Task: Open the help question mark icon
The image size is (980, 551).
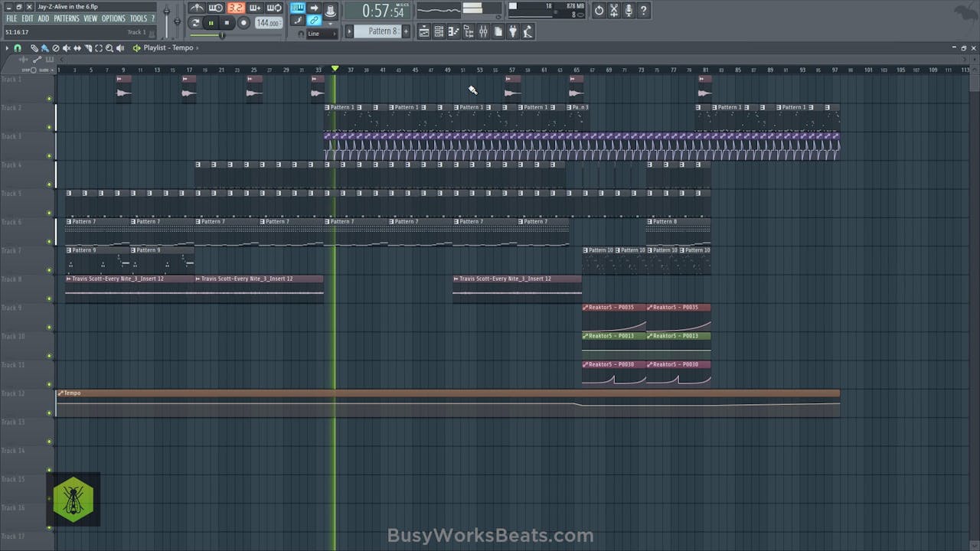Action: coord(643,11)
